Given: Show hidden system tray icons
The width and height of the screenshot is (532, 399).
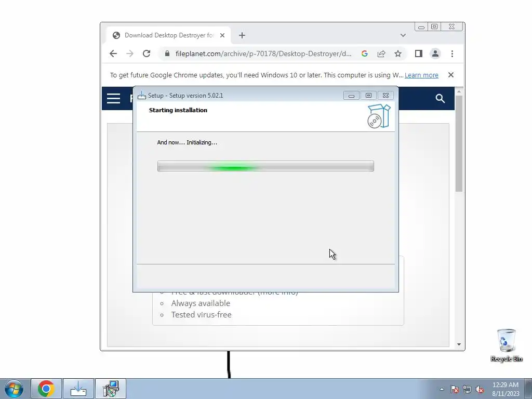Looking at the screenshot, I should (442, 389).
